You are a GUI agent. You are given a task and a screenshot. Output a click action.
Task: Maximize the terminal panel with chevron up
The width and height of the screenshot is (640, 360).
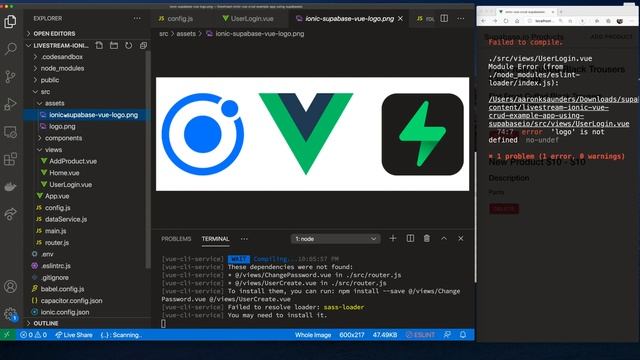pos(444,238)
